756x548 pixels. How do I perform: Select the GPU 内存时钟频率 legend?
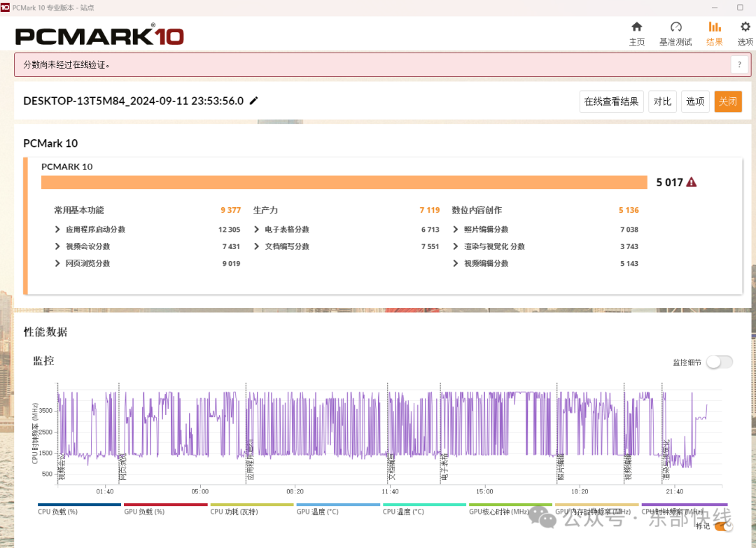click(597, 509)
